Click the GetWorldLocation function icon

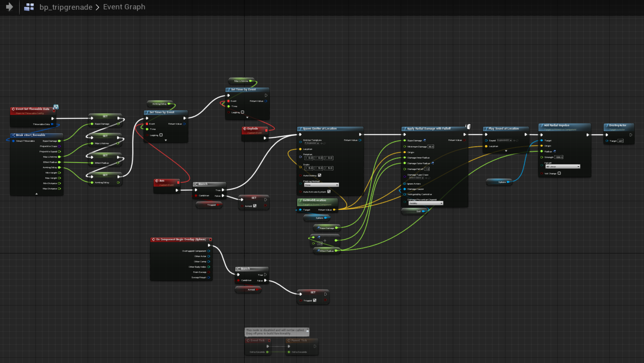(x=300, y=200)
